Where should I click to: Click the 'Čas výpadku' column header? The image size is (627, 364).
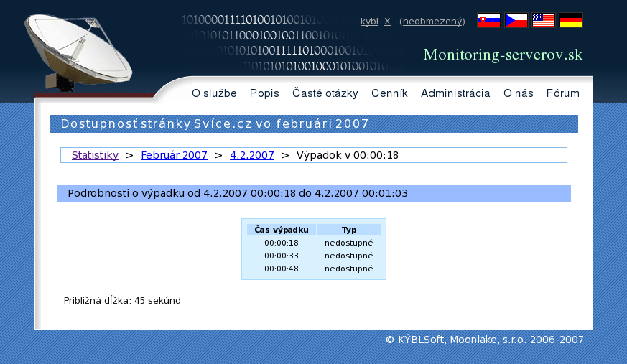[282, 230]
